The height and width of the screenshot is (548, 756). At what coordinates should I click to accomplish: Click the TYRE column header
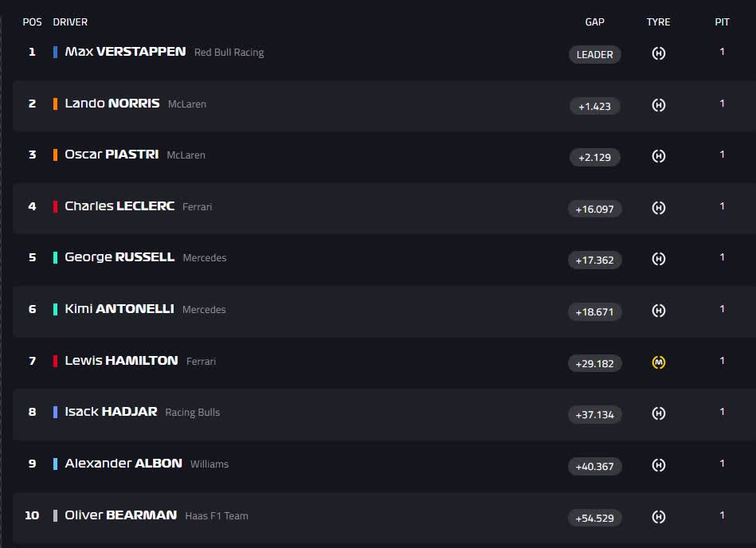658,22
